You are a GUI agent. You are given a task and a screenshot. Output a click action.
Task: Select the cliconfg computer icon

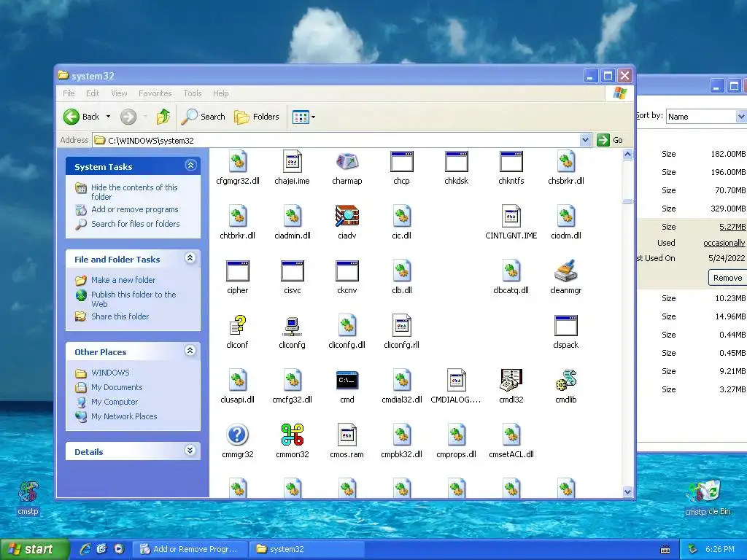292,326
